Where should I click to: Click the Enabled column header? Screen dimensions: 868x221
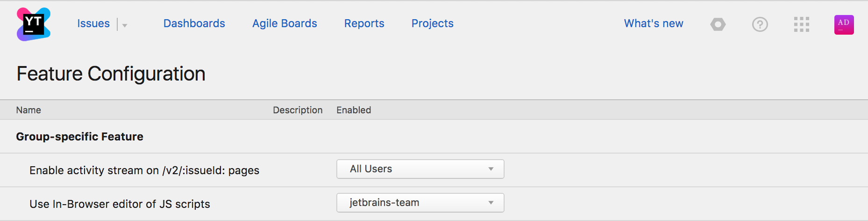(x=354, y=110)
